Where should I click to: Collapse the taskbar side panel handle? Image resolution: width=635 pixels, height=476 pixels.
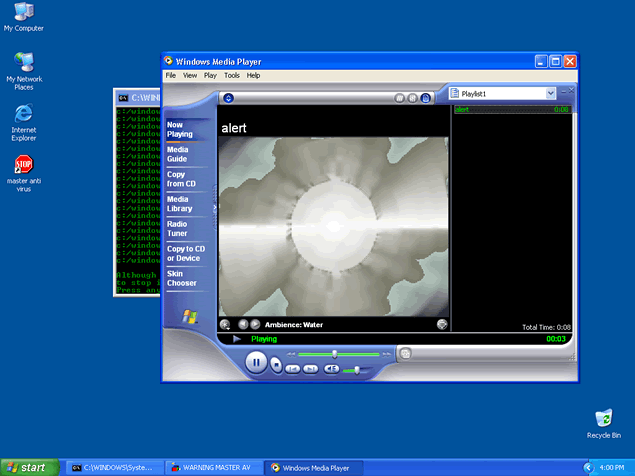tap(214, 208)
